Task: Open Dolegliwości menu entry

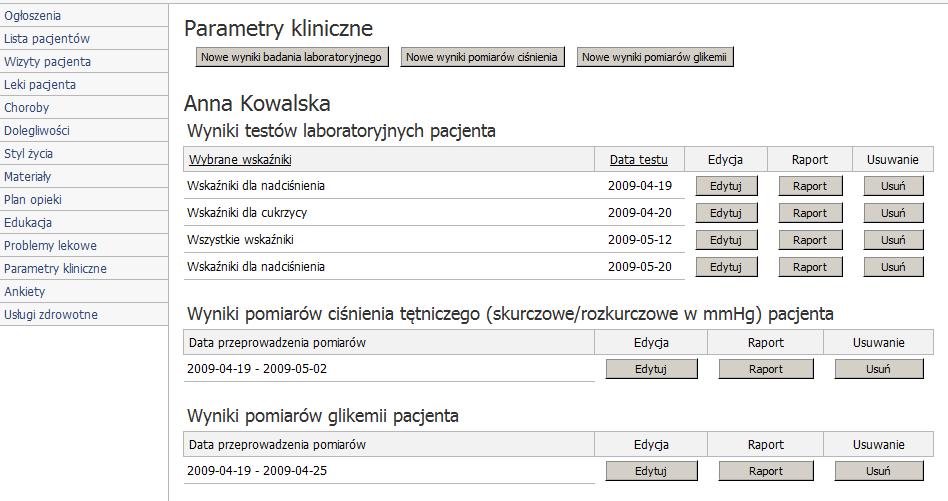Action: tap(37, 131)
